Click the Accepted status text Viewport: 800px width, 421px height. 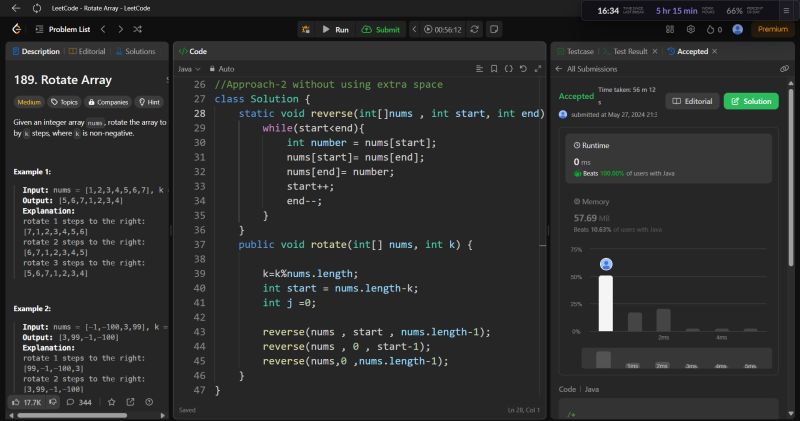point(576,96)
